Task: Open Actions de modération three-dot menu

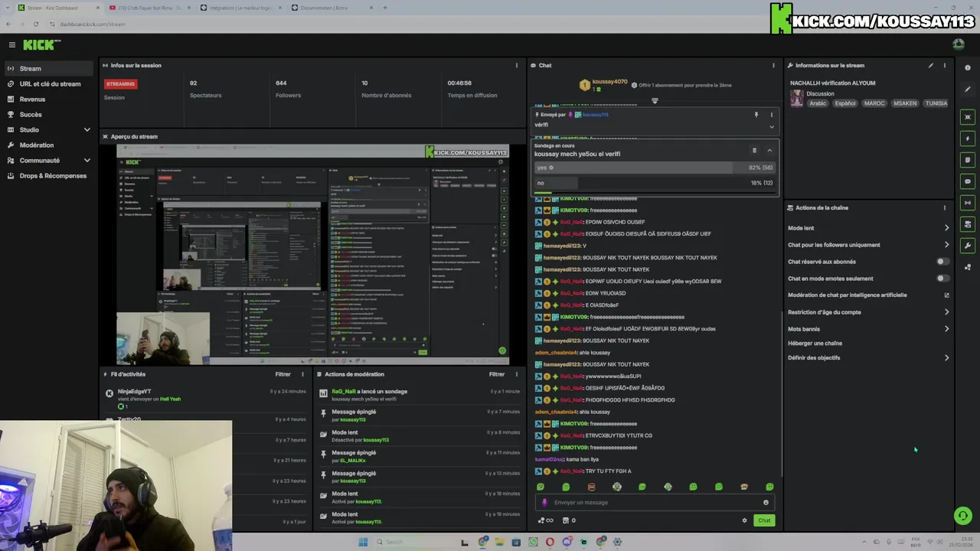Action: [516, 374]
